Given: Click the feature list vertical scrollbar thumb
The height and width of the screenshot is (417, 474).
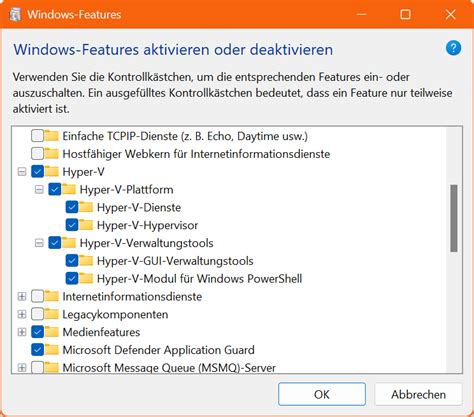Looking at the screenshot, I should 454,218.
